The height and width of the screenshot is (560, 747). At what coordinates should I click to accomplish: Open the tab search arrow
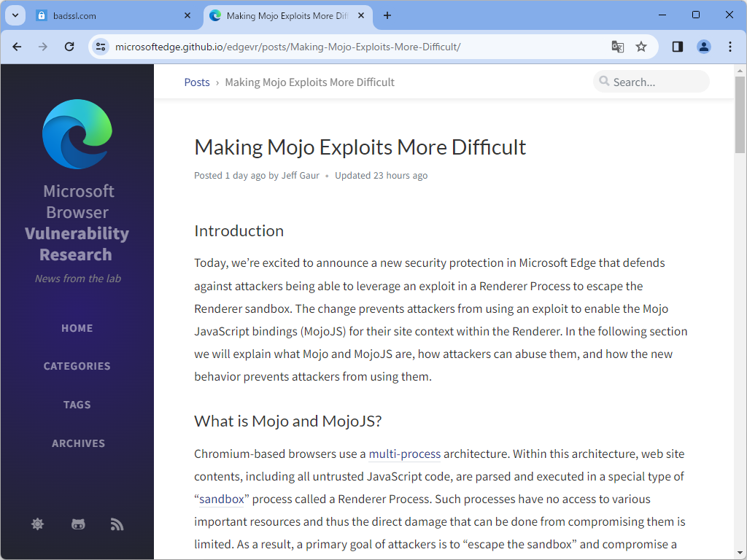[15, 15]
